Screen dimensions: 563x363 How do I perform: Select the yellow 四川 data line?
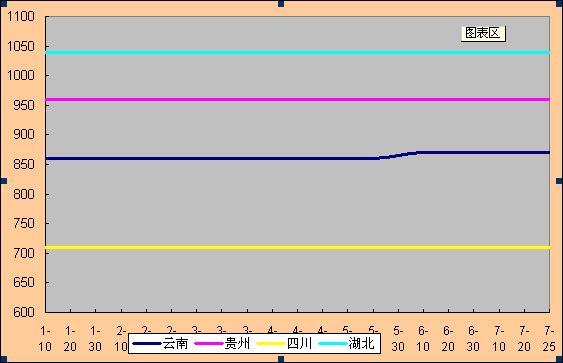pos(297,247)
